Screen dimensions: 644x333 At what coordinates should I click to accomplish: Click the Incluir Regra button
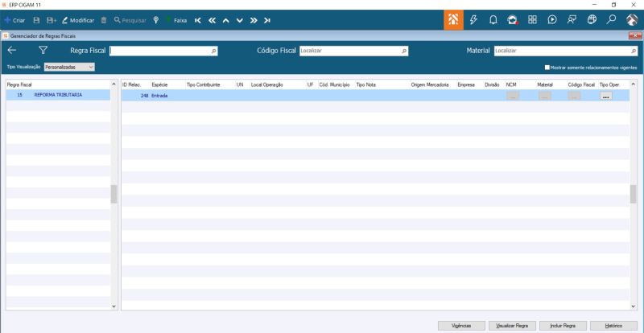563,326
